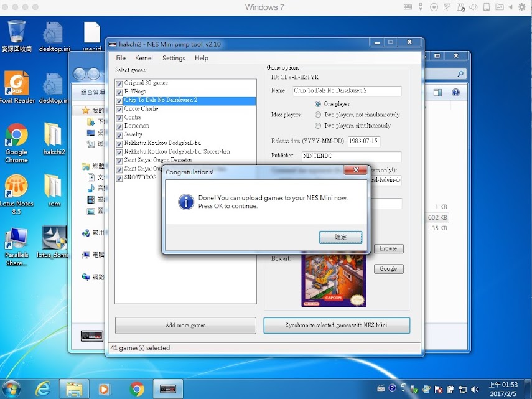532x399 pixels.
Task: Uncheck Original 30 games checkbox
Action: (x=119, y=83)
